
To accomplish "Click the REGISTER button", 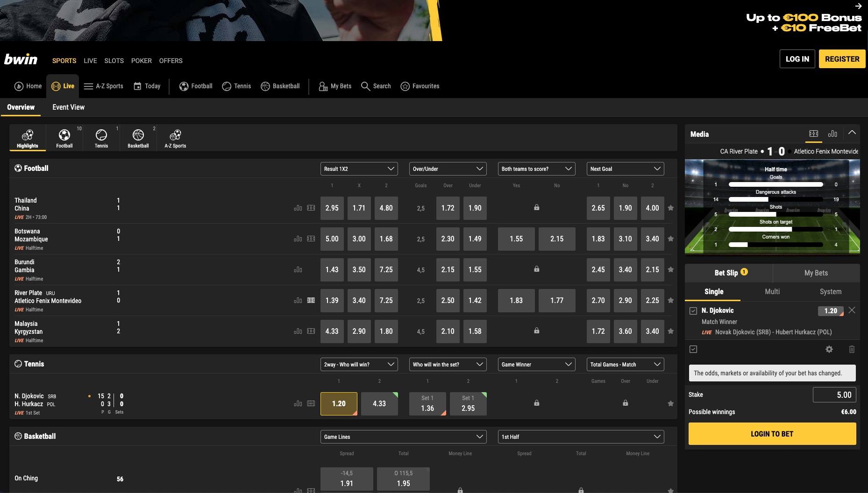I will pos(842,58).
